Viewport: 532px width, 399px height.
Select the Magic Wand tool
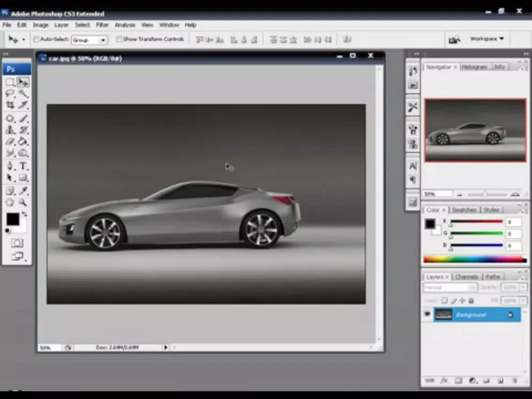pyautogui.click(x=23, y=94)
